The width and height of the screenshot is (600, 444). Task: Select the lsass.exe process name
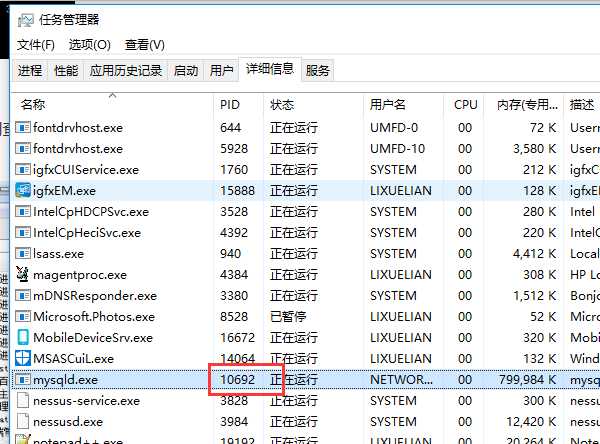(58, 253)
